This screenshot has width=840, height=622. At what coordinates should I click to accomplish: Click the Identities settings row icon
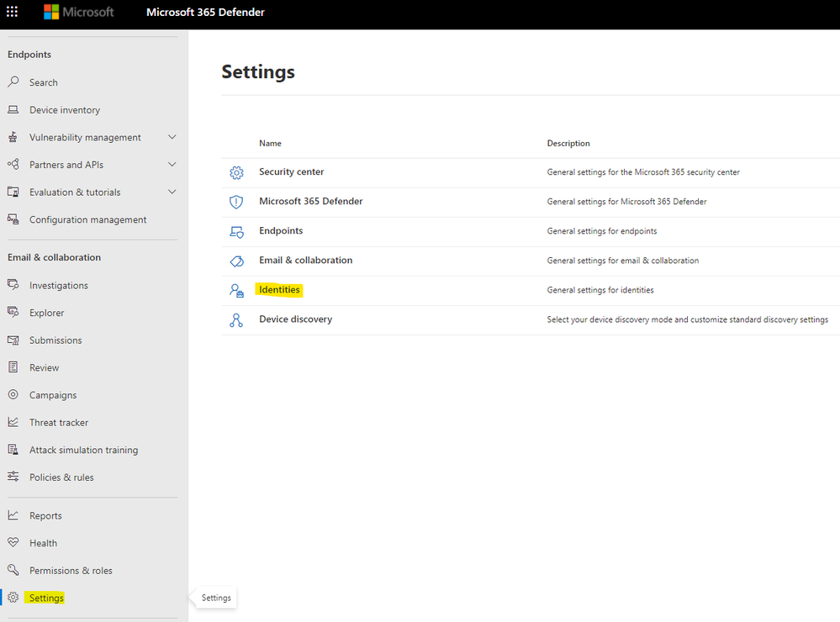coord(236,290)
